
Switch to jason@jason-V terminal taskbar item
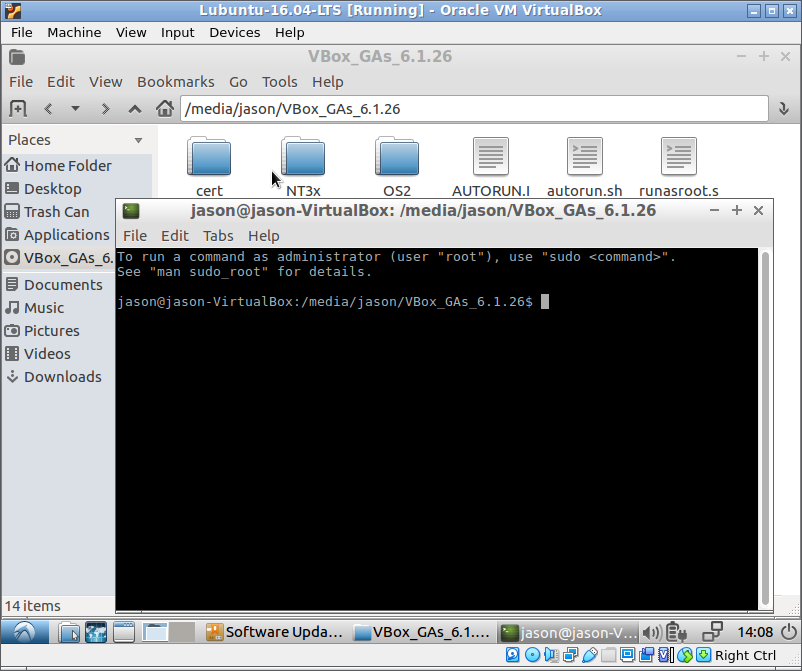[568, 633]
